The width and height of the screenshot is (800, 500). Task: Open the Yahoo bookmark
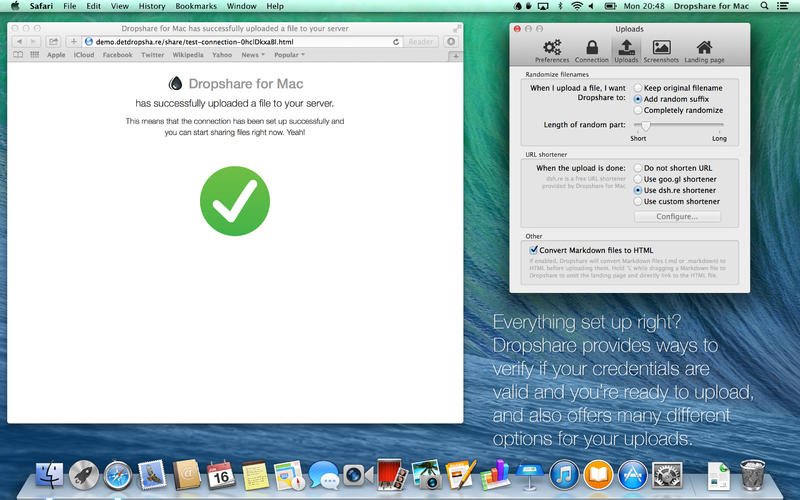click(222, 55)
